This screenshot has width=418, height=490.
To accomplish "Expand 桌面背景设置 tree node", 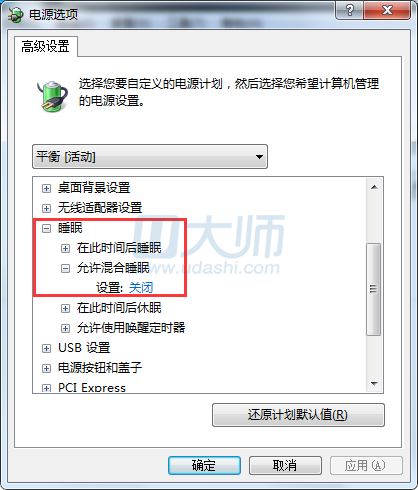I will tap(46, 188).
